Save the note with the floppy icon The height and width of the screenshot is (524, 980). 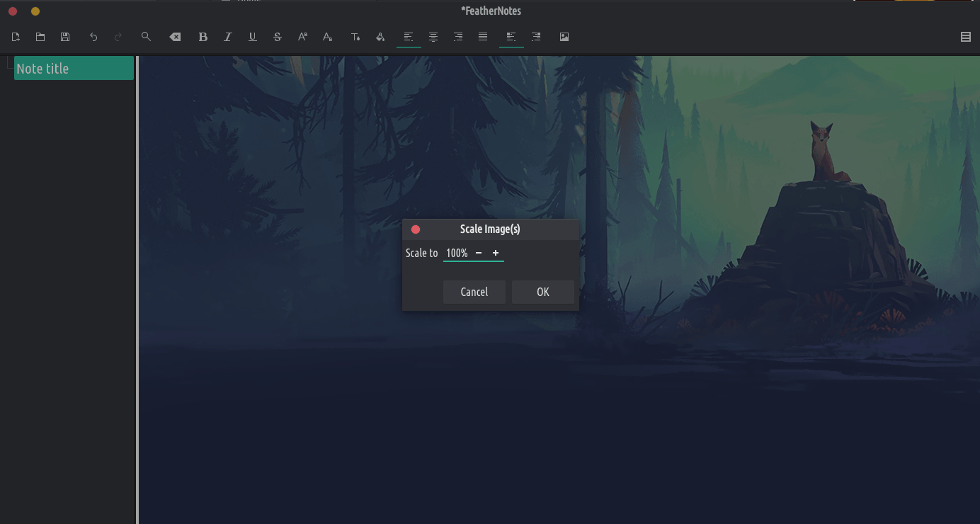coord(65,37)
